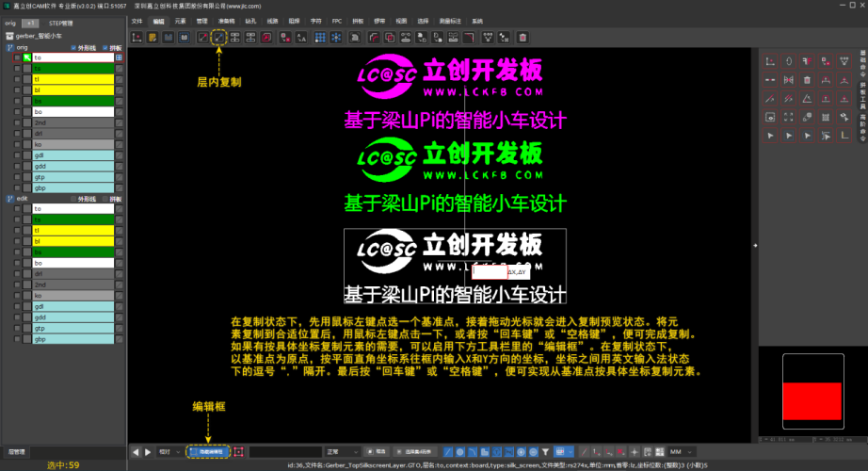
Task: Click the left arrow in bottom toolbar
Action: [136, 452]
